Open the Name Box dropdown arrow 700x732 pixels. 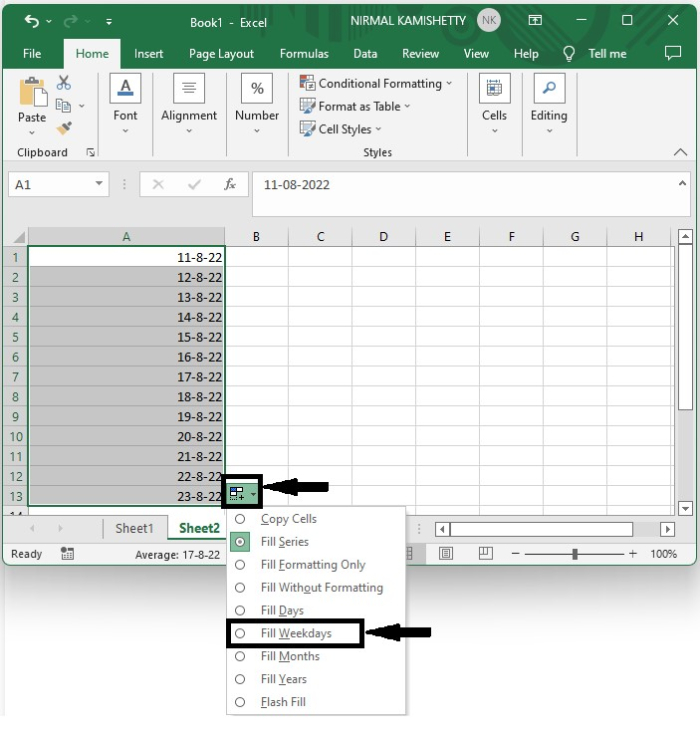point(99,183)
